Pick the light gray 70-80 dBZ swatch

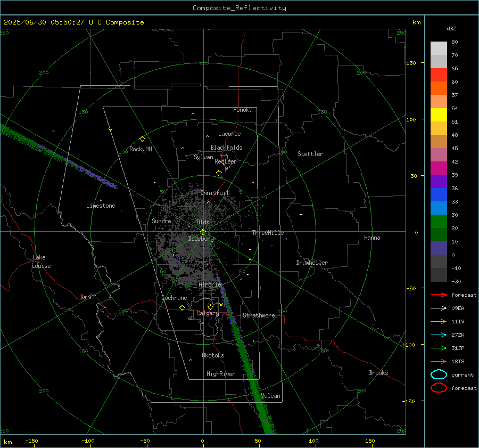point(439,48)
